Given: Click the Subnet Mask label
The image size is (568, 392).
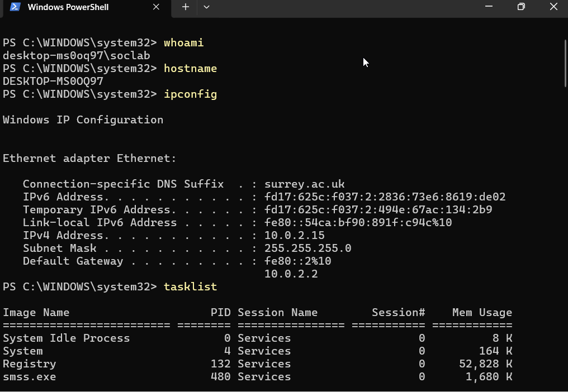Looking at the screenshot, I should pos(60,248).
